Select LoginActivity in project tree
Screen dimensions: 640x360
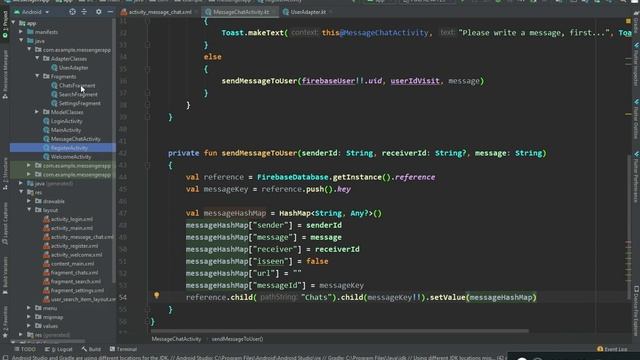62,121
